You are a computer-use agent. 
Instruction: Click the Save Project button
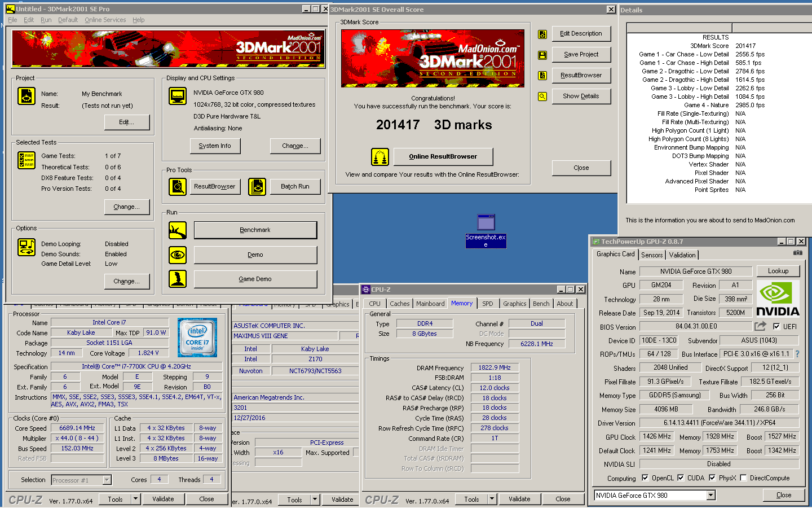click(x=581, y=55)
